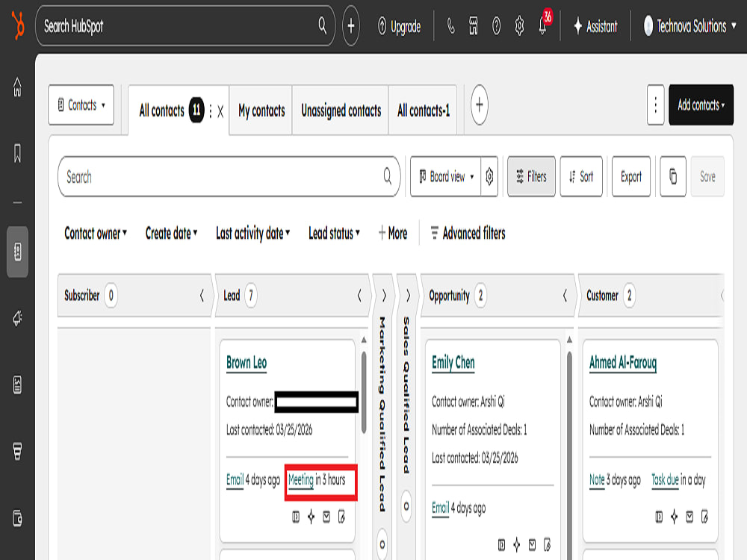Viewport: 747px width, 560px height.
Task: Open the Contact owner filter
Action: 96,233
